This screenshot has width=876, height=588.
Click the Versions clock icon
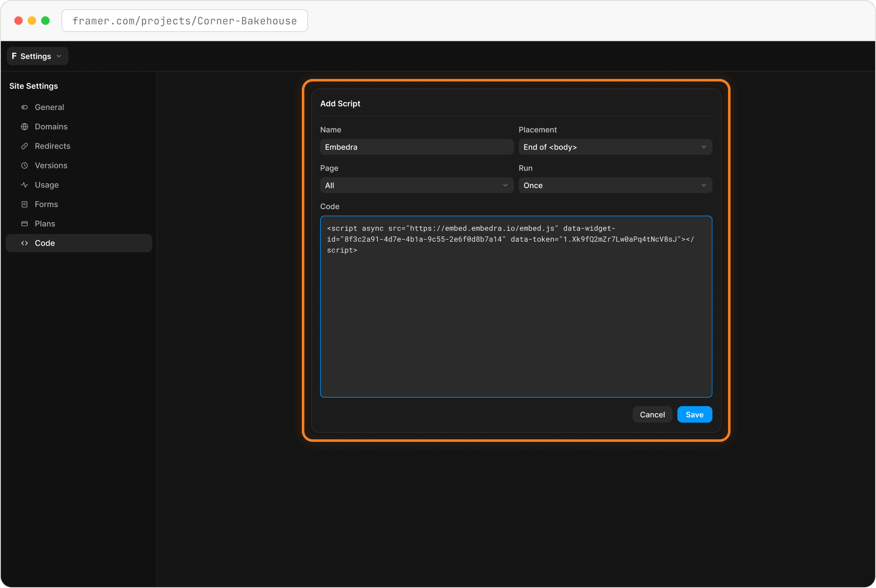(x=25, y=165)
